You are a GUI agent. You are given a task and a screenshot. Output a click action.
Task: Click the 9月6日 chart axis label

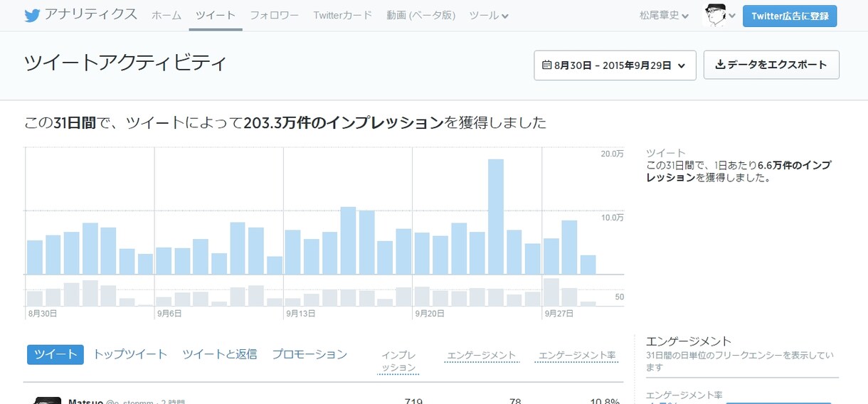169,313
